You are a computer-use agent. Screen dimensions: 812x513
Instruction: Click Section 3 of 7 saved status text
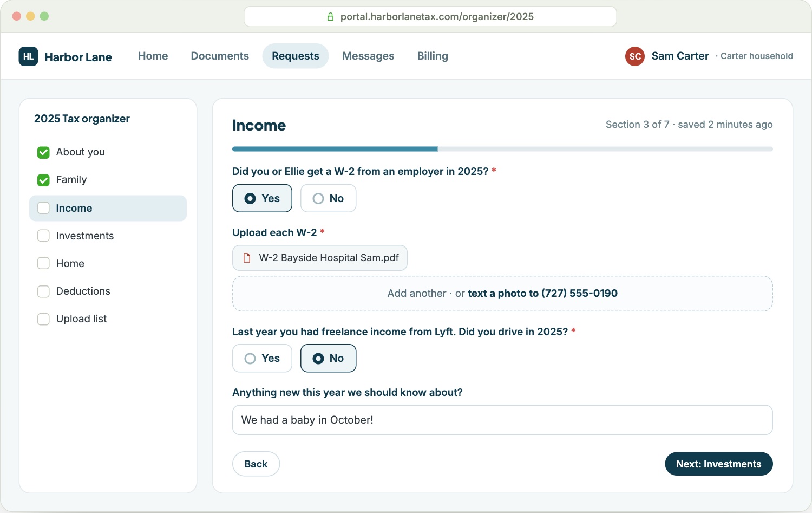point(689,125)
